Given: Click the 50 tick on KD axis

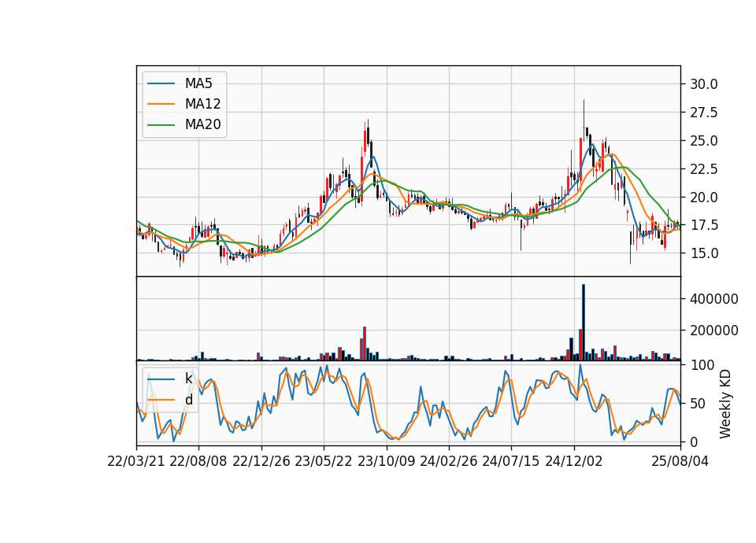Looking at the screenshot, I should [x=697, y=404].
